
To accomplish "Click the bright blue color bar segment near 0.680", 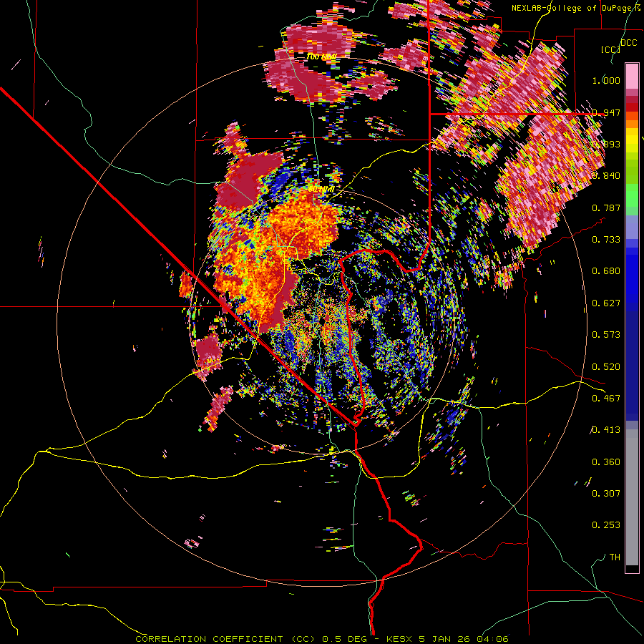I will click(632, 275).
